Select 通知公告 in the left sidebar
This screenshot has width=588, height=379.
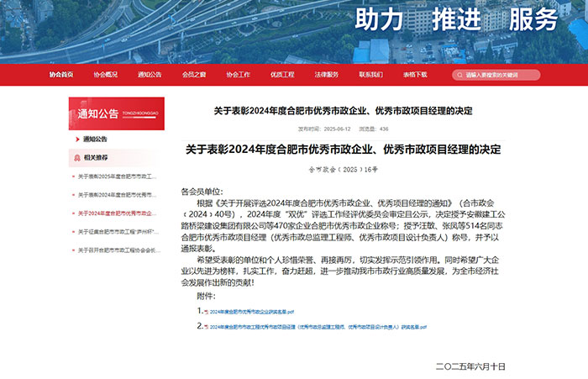tap(95, 139)
